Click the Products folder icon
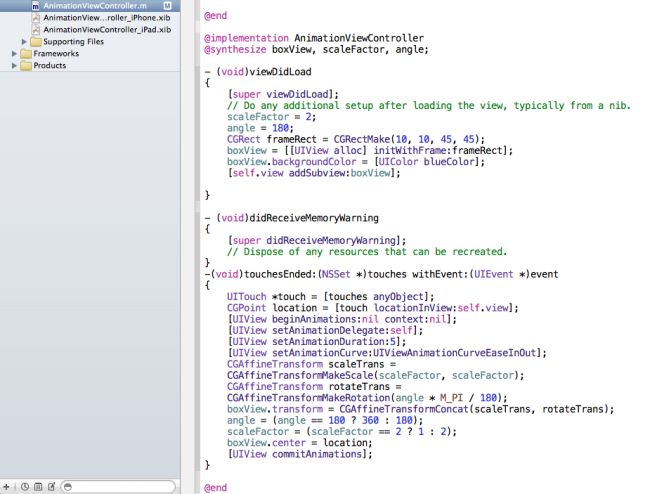This screenshot has width=650, height=494. (26, 65)
